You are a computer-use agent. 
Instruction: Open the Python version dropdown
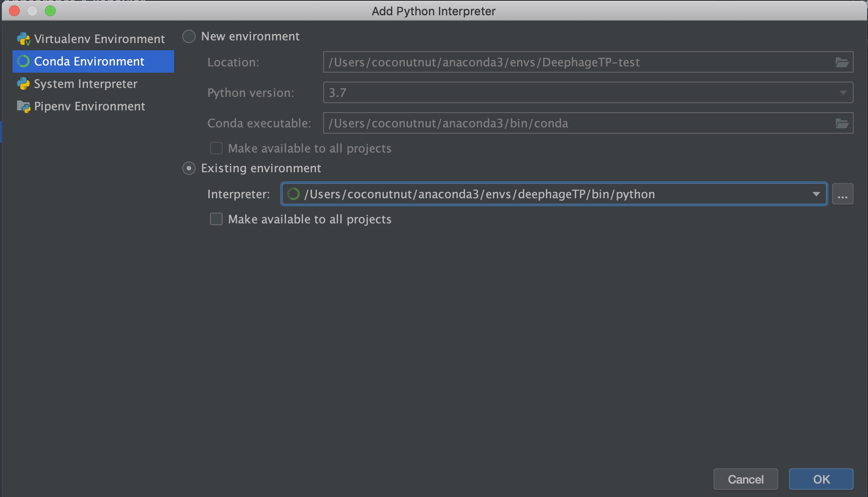(588, 93)
